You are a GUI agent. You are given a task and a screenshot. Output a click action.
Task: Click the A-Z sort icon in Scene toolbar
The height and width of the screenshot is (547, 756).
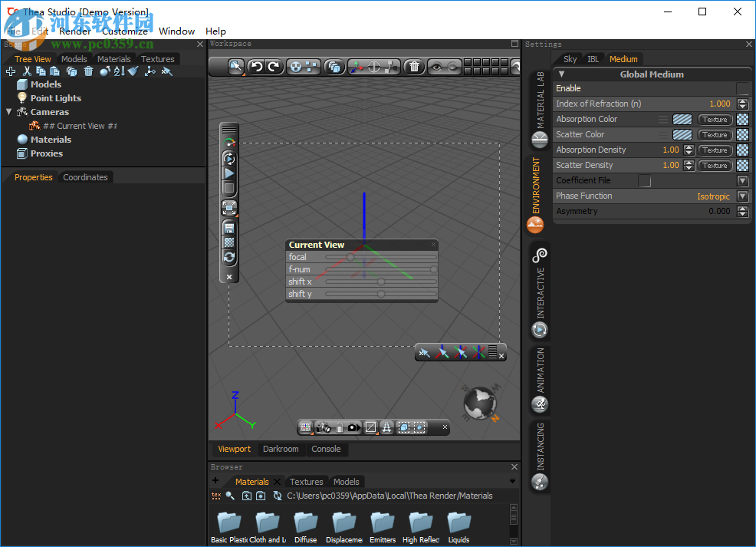120,71
